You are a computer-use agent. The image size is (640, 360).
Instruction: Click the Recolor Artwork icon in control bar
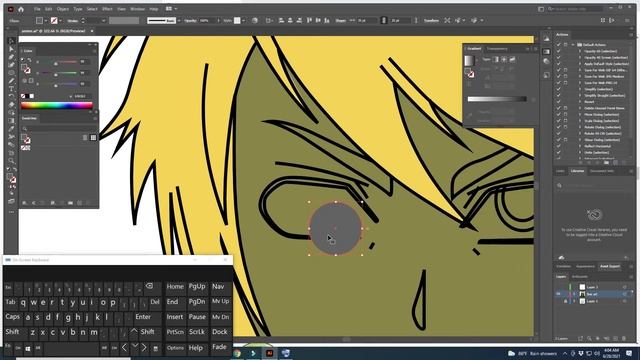click(x=255, y=20)
